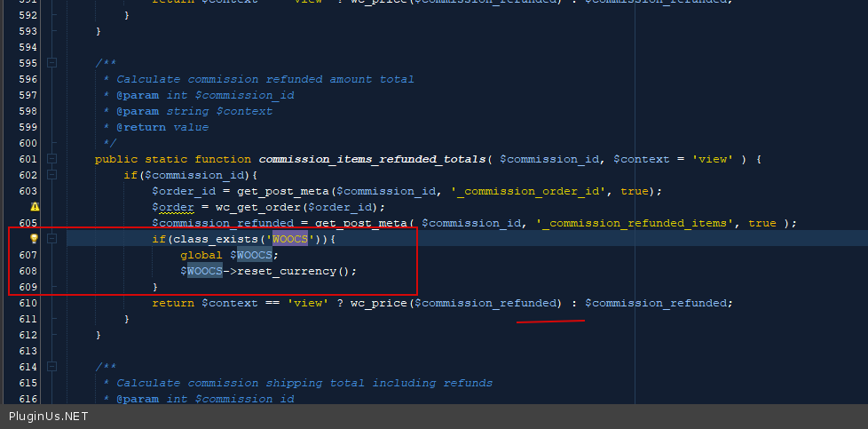The height and width of the screenshot is (429, 868).
Task: Click line number 603 in the gutter
Action: [x=28, y=191]
